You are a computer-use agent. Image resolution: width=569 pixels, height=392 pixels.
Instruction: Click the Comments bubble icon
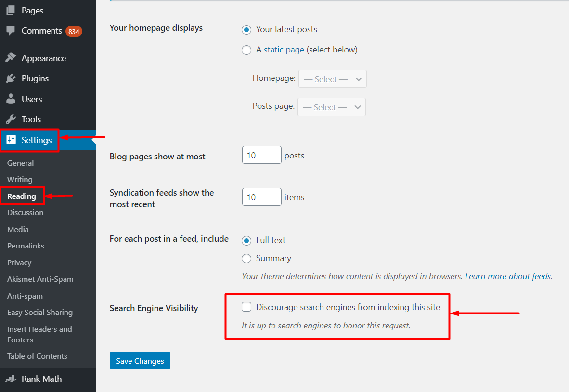click(10, 30)
